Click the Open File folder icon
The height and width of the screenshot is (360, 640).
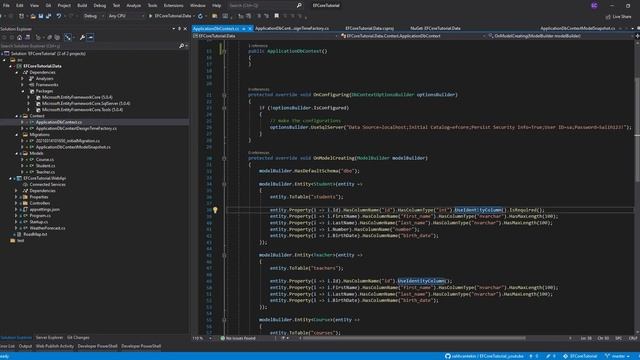tap(33, 16)
